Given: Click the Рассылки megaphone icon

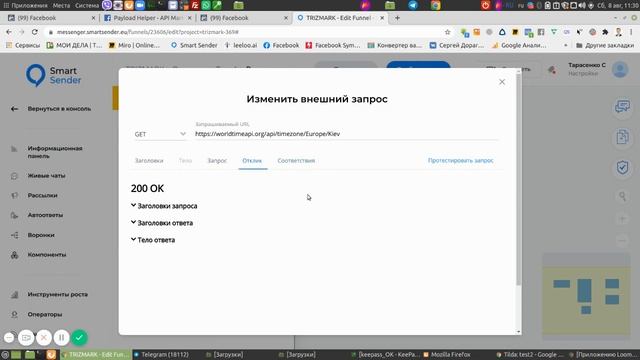Looking at the screenshot, I should (x=14, y=196).
